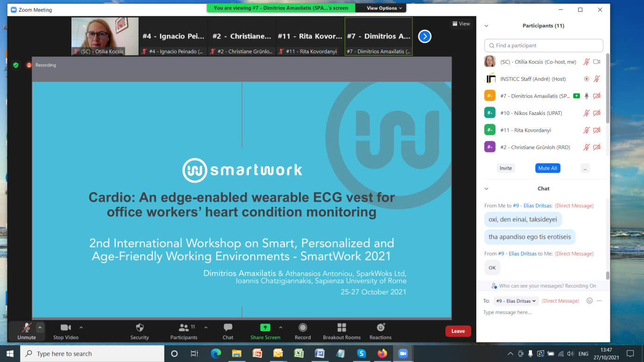Collapse the Chat panel chevron
Screen dimensions: 644x362
(486, 189)
